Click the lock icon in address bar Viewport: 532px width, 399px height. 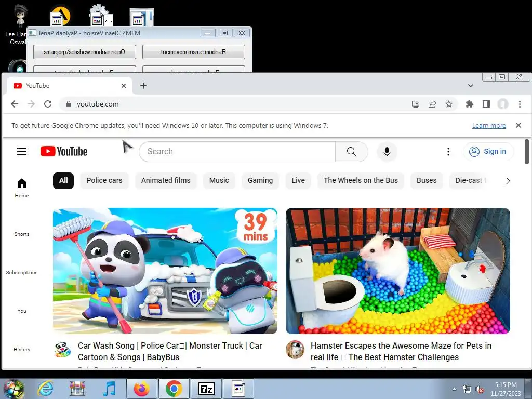[x=68, y=104]
